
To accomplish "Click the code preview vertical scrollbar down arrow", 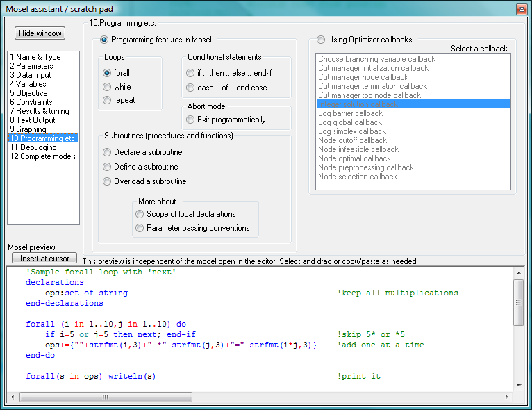I will point(518,385).
